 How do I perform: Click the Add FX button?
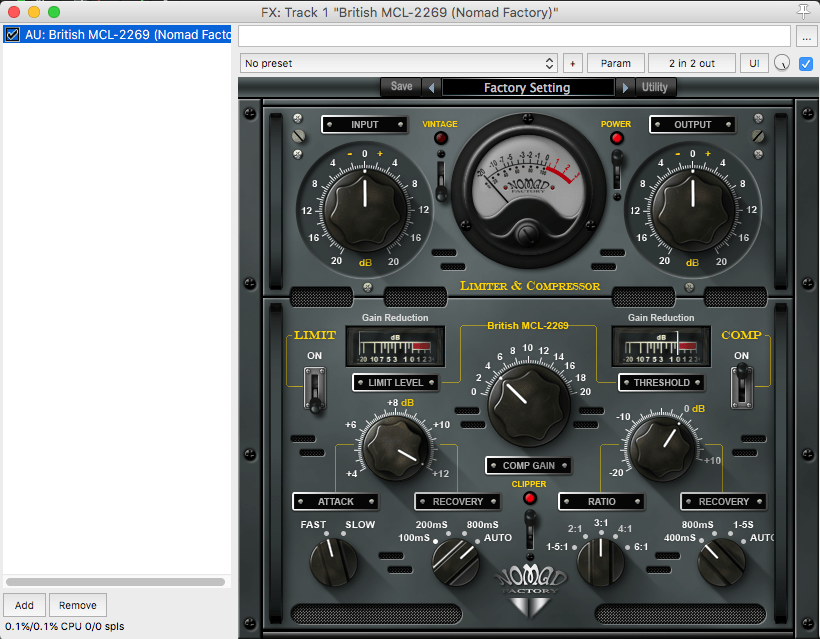tap(24, 605)
